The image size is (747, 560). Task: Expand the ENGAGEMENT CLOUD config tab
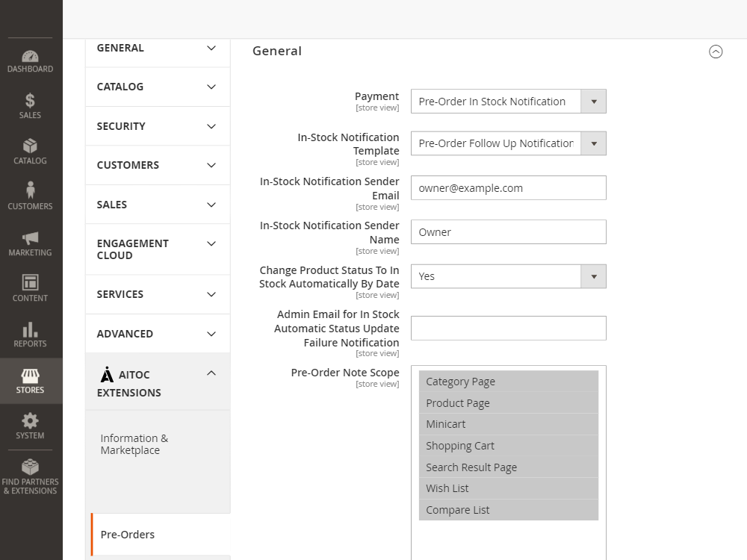click(158, 249)
